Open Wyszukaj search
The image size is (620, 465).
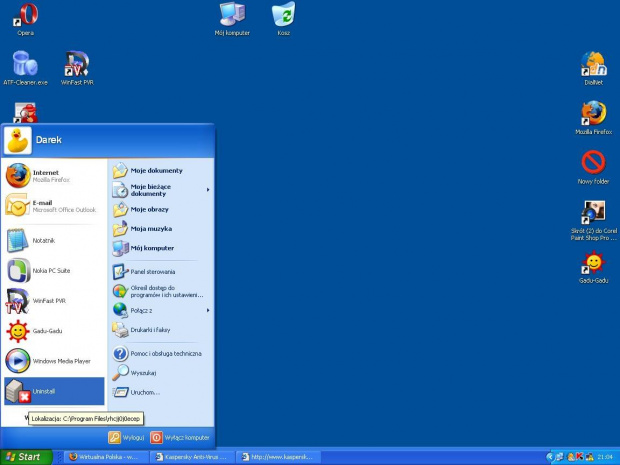click(x=161, y=373)
